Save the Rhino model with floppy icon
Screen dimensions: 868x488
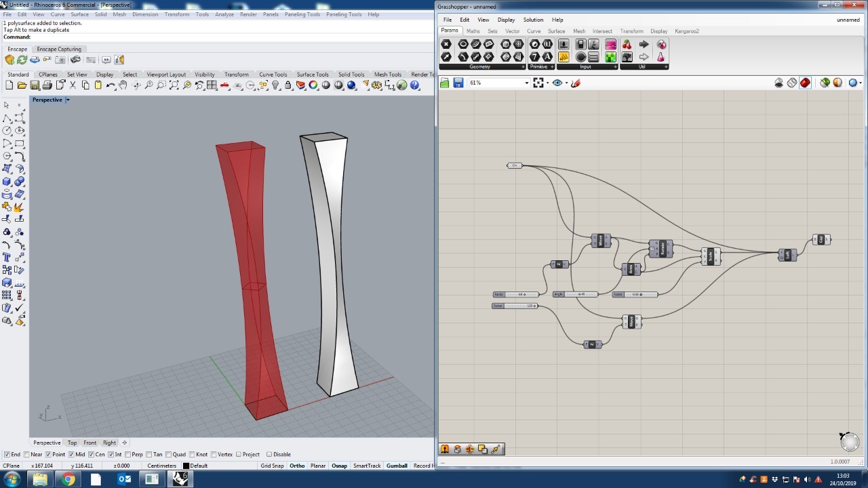point(35,85)
